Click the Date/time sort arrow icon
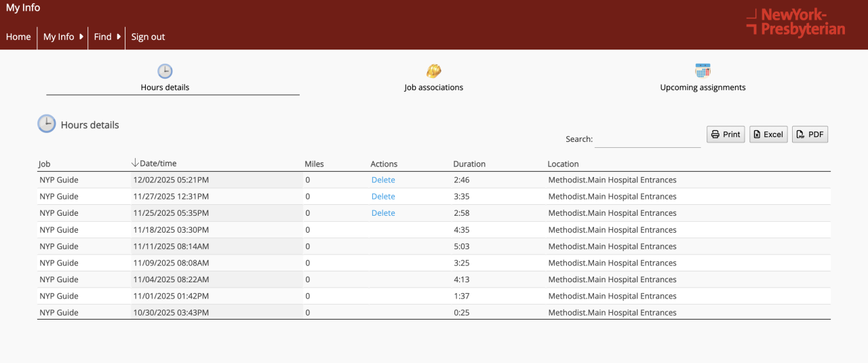Image resolution: width=868 pixels, height=363 pixels. (135, 163)
